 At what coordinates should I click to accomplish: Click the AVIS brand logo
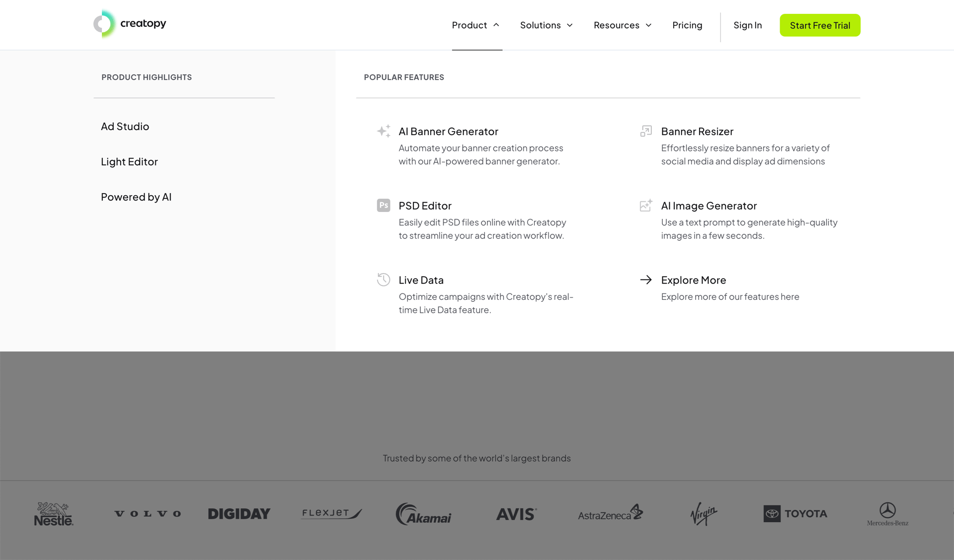click(x=516, y=514)
